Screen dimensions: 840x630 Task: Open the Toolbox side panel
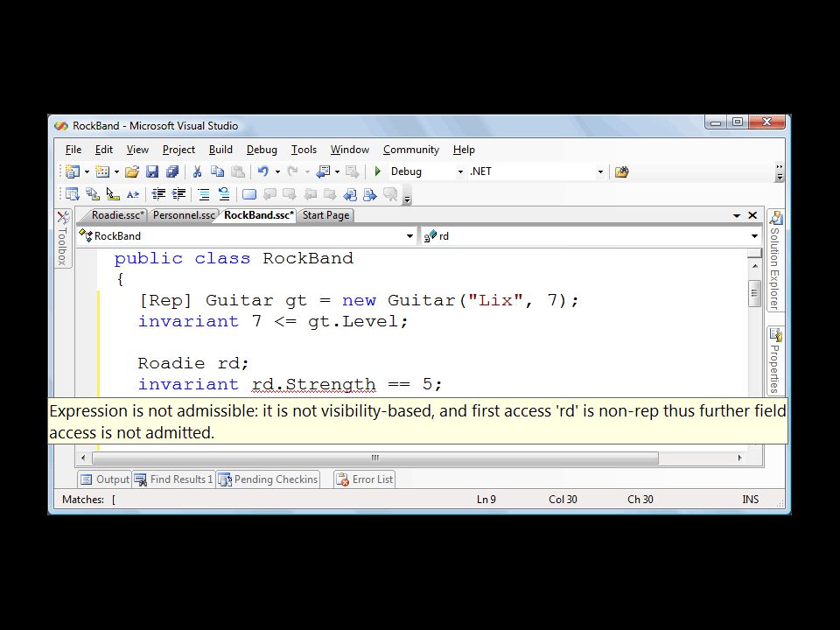tap(63, 238)
